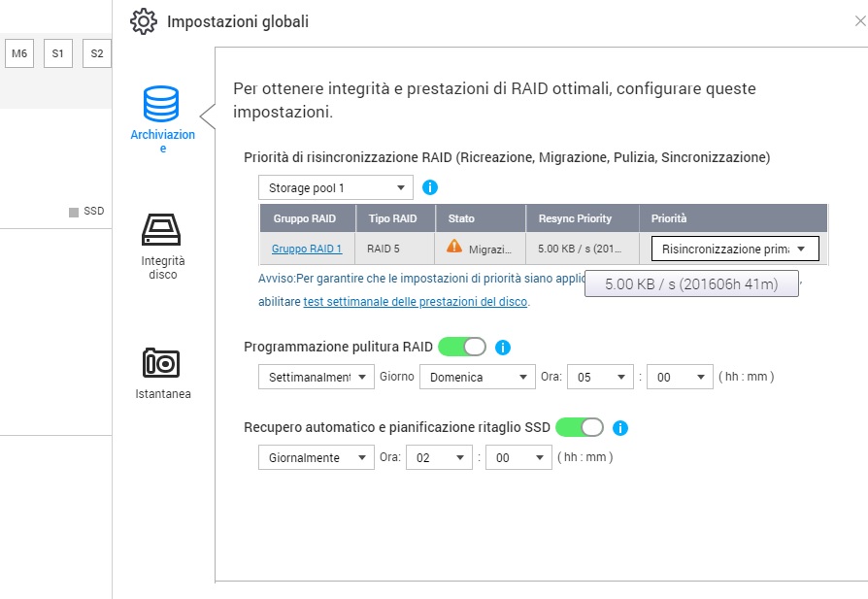Open the Istantanea snapshot section
868x599 pixels.
pyautogui.click(x=162, y=373)
